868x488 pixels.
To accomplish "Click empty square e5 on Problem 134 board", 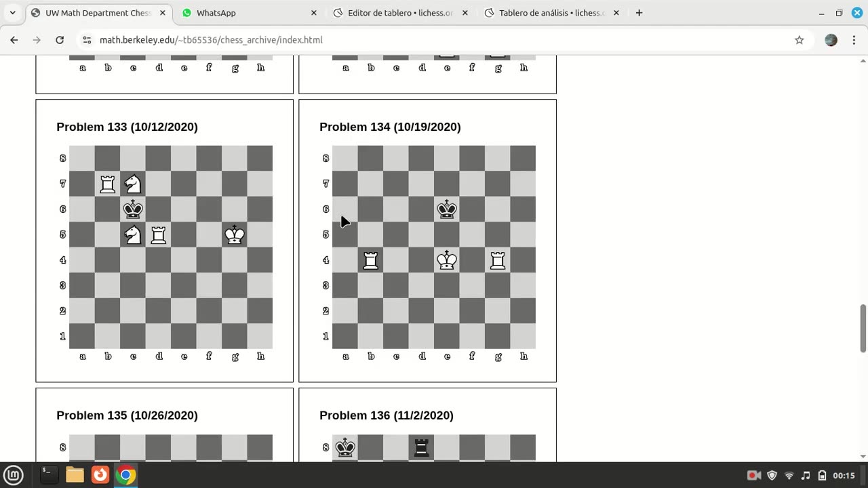I will tap(447, 235).
